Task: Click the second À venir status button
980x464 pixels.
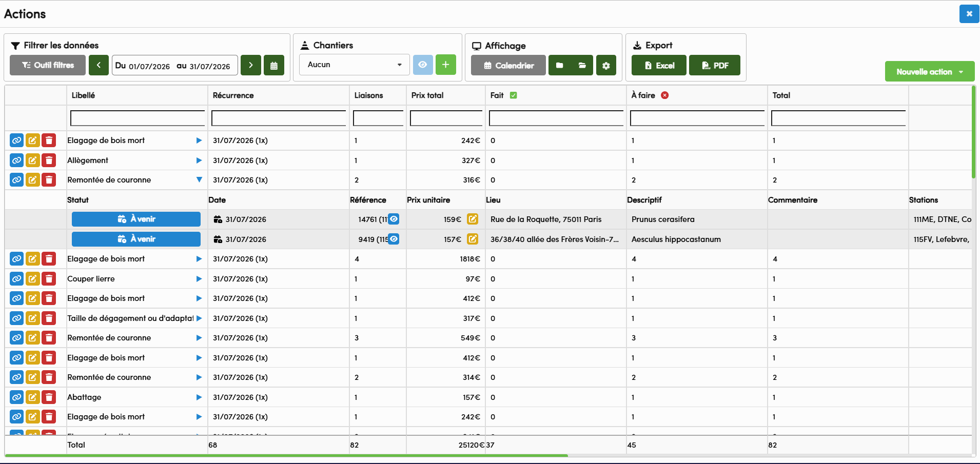Action: [136, 239]
